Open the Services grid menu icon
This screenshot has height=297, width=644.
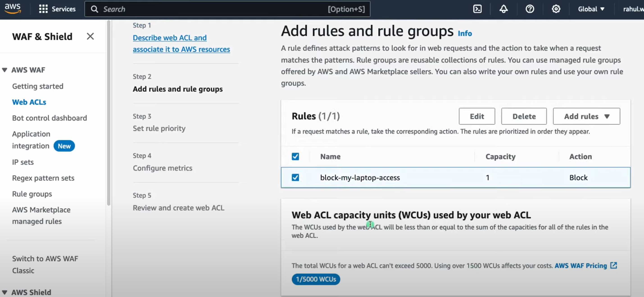coord(43,9)
